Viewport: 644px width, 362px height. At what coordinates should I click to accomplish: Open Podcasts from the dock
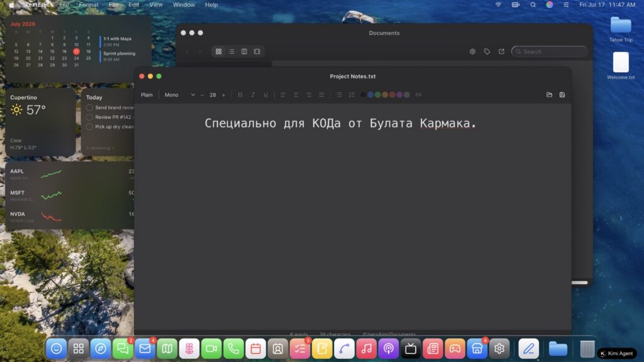389,349
